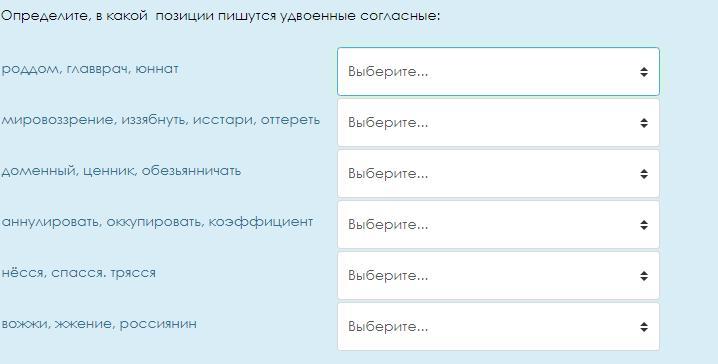Click the arrow icon in 'аннулировать' row selector
Image resolution: width=718 pixels, height=364 pixels.
[644, 225]
